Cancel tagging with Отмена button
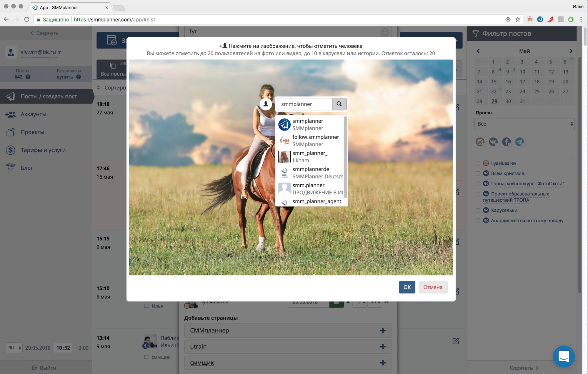The image size is (588, 374). 433,287
